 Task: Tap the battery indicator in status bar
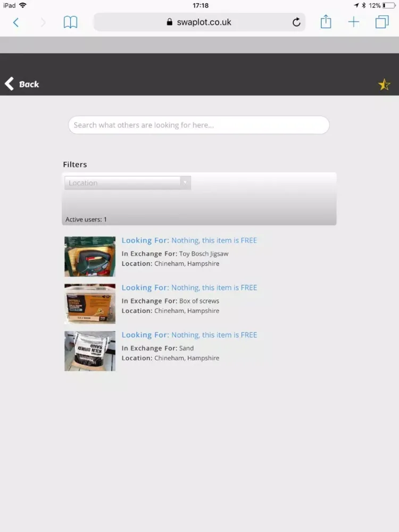click(388, 5)
